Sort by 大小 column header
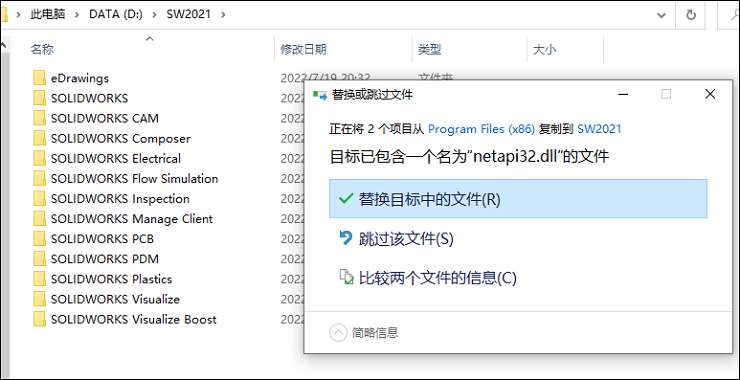The image size is (740, 380). [545, 49]
